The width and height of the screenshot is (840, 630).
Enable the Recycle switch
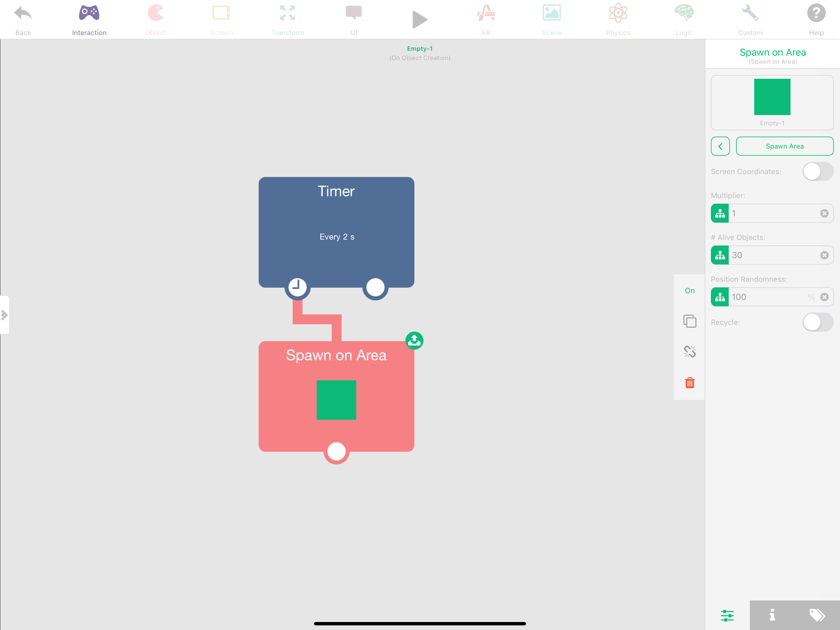point(817,322)
